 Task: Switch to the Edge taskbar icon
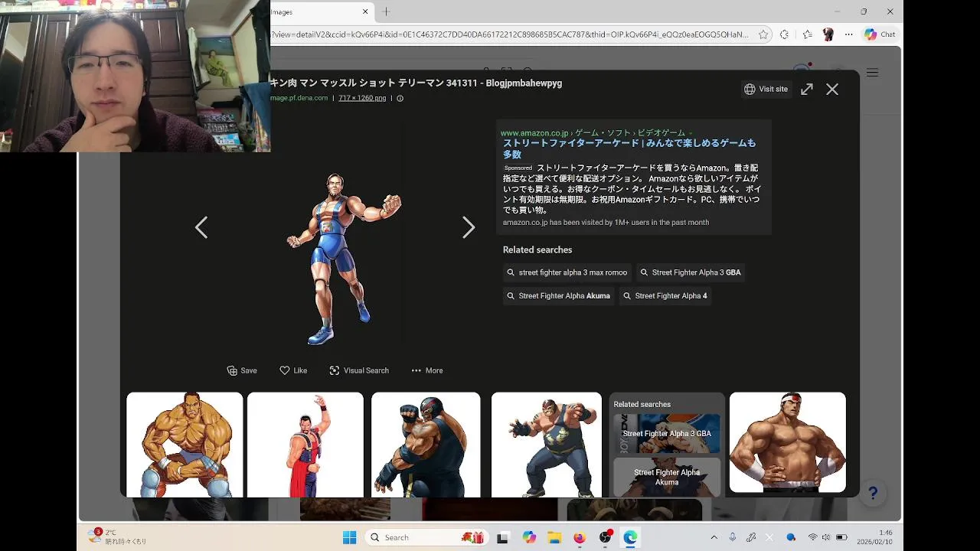pyautogui.click(x=630, y=537)
